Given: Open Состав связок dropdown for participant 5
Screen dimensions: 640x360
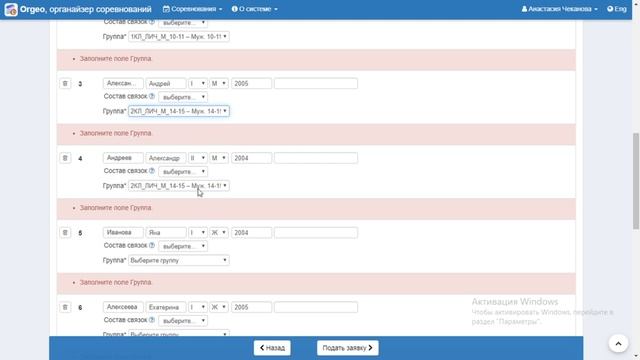Looking at the screenshot, I should 183,247.
